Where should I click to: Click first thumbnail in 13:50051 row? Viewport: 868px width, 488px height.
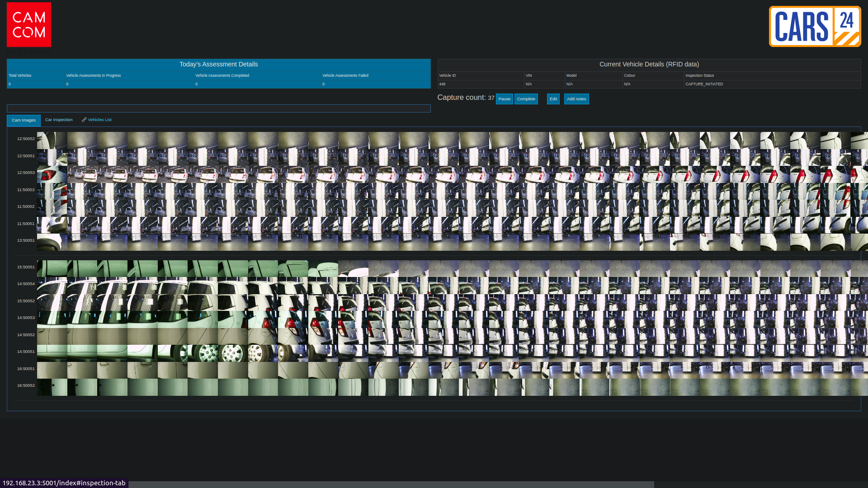[52, 242]
